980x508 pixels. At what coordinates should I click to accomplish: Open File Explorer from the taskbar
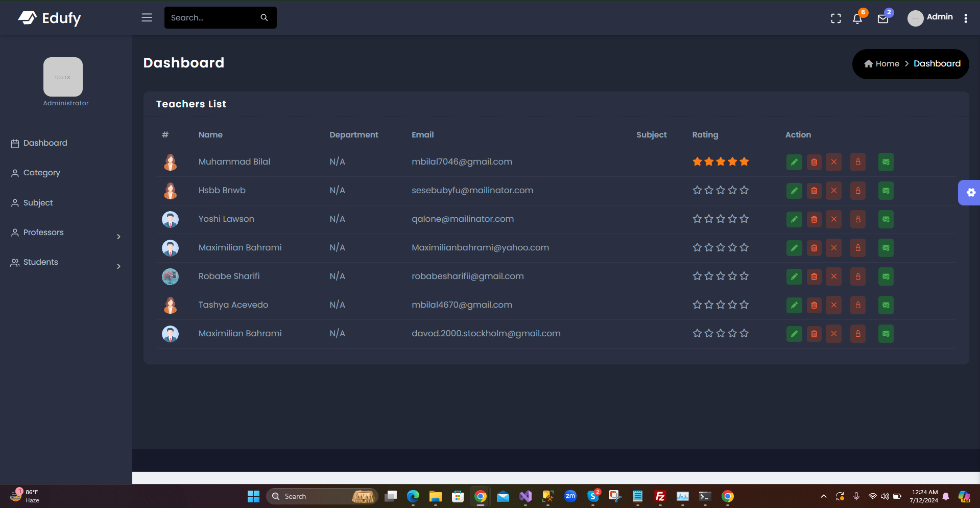(435, 496)
